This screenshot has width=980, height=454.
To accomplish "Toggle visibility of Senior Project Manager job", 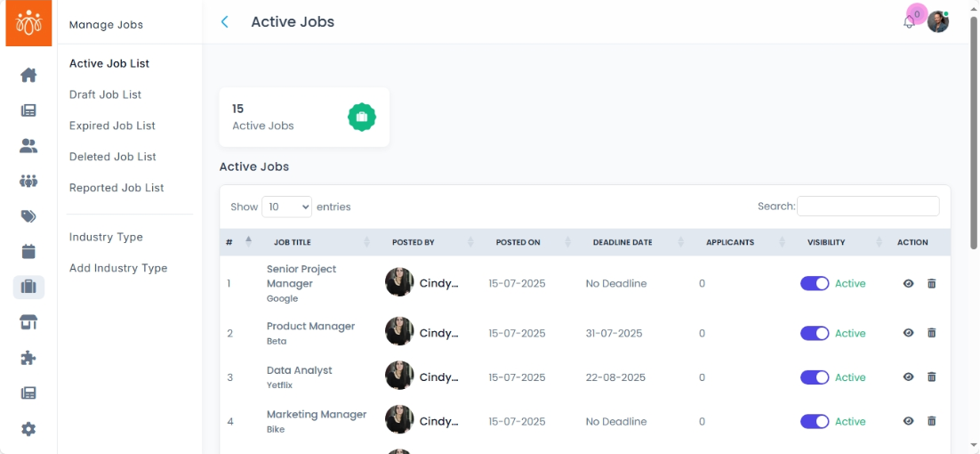I will (x=815, y=283).
